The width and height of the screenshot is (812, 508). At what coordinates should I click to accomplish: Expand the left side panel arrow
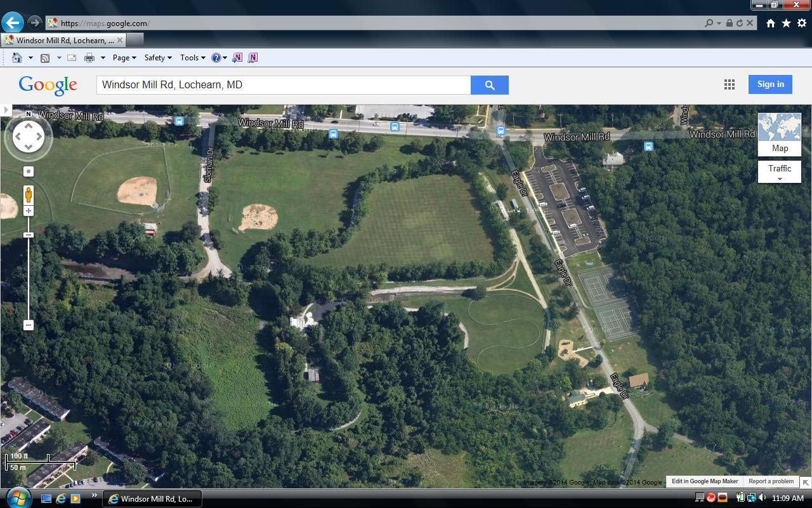[6, 110]
